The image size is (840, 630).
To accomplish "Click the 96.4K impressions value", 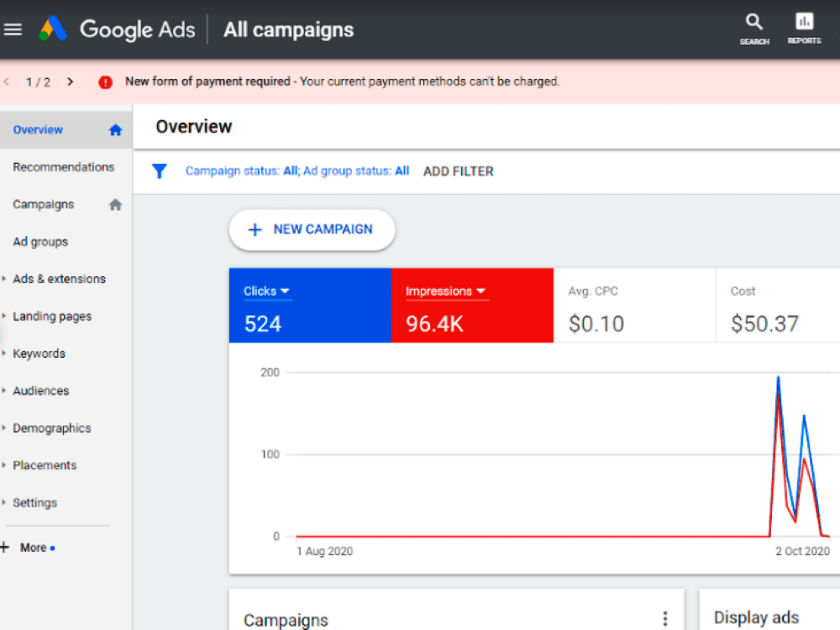I will 434,324.
